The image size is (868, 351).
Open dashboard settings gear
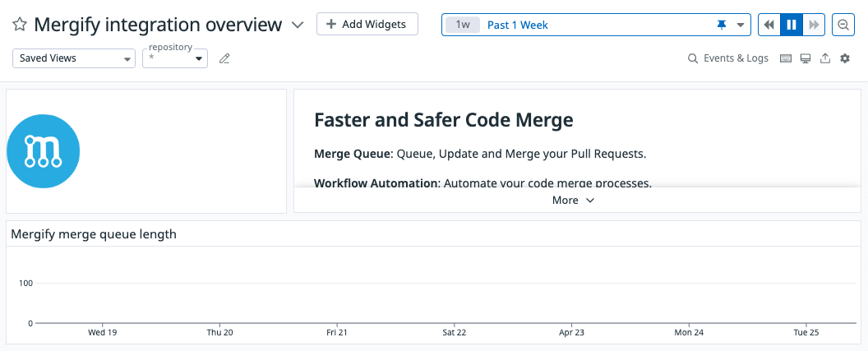(845, 58)
